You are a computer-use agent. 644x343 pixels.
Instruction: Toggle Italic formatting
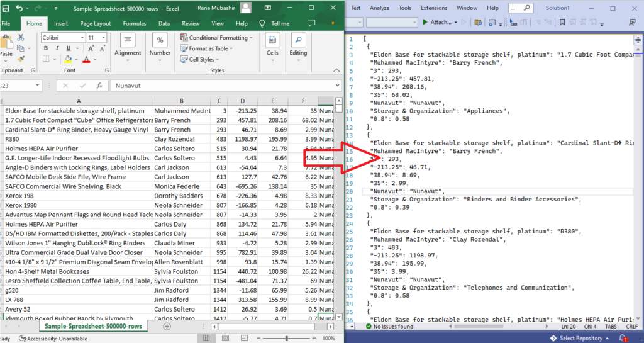57,48
